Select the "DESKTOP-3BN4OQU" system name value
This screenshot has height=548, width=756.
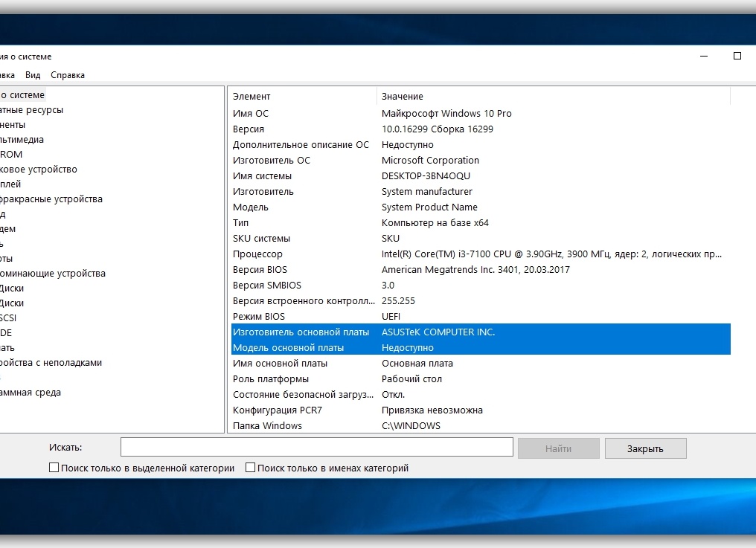coord(426,176)
